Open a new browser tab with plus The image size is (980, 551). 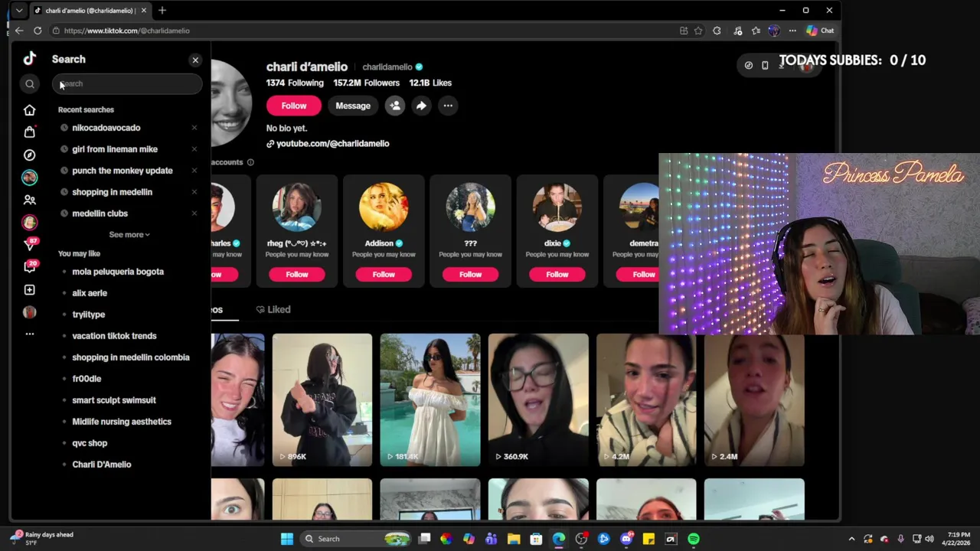tap(162, 11)
